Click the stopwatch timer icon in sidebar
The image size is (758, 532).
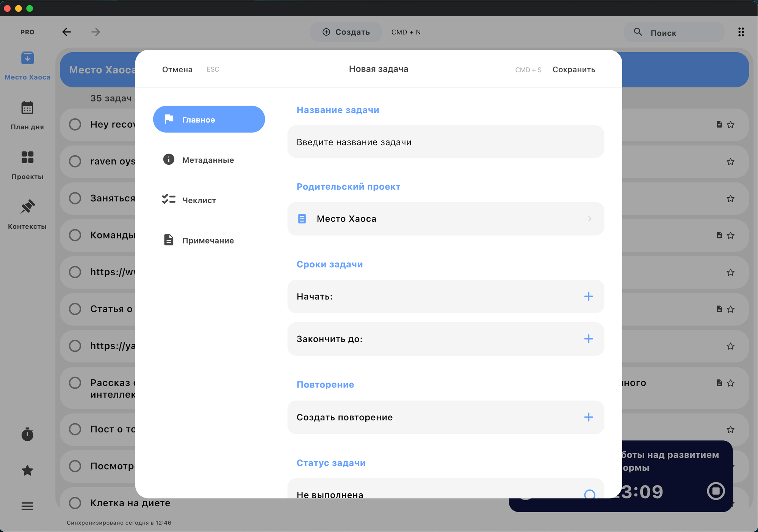[27, 434]
